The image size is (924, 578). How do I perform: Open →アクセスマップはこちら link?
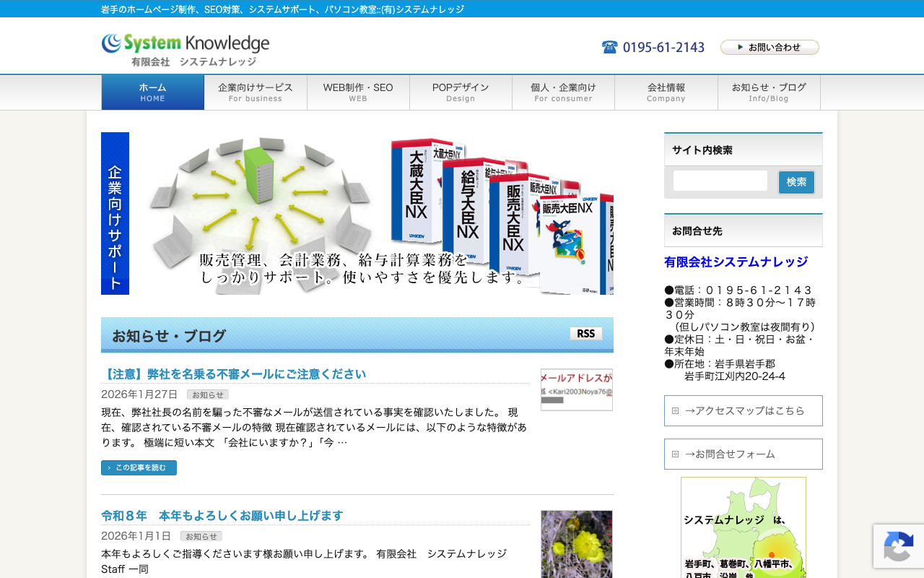click(744, 410)
